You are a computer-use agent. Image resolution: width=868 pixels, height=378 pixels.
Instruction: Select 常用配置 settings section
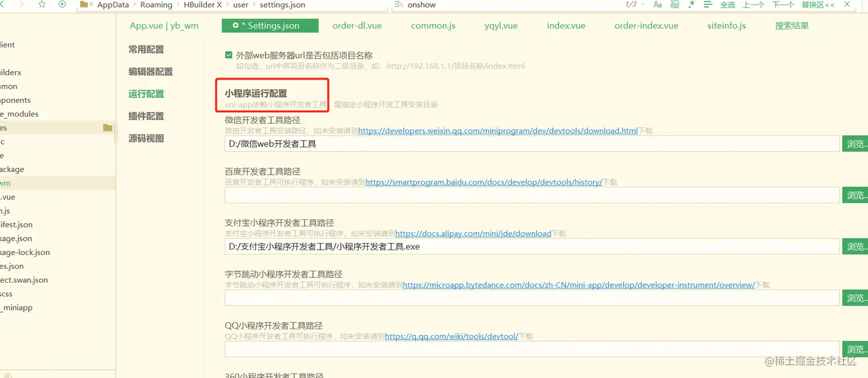coord(146,50)
